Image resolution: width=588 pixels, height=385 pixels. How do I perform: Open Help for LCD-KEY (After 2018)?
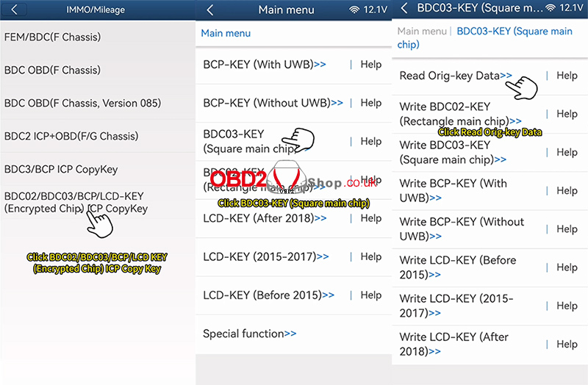click(371, 218)
